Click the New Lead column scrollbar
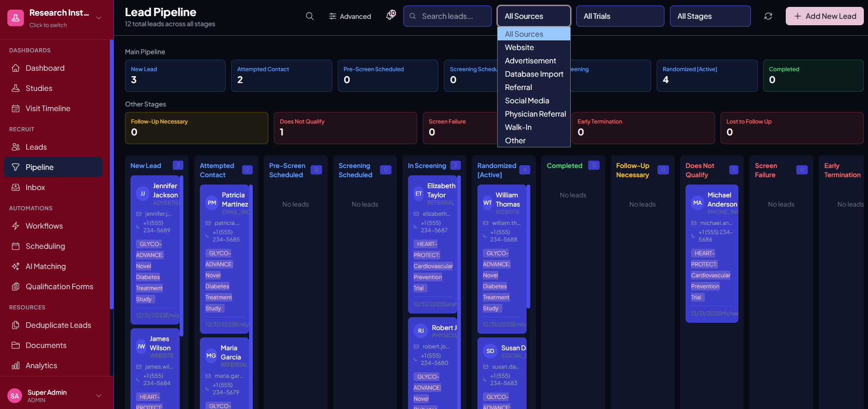 point(182,256)
